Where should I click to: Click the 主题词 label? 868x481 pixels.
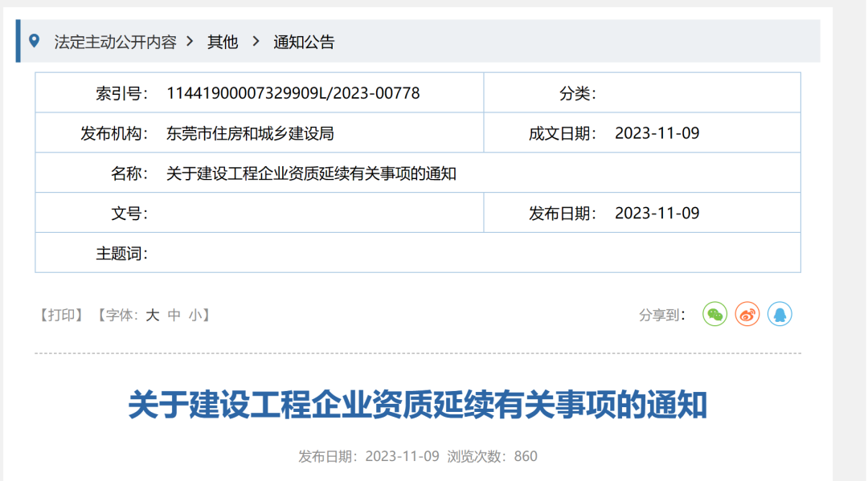click(122, 254)
